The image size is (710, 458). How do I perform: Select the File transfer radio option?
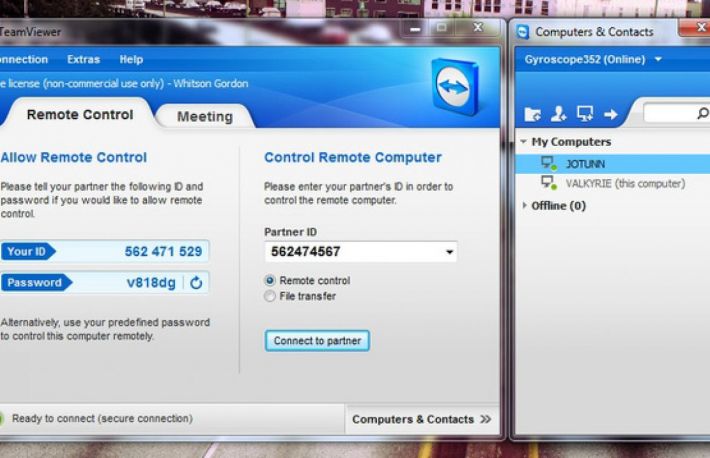pos(270,297)
